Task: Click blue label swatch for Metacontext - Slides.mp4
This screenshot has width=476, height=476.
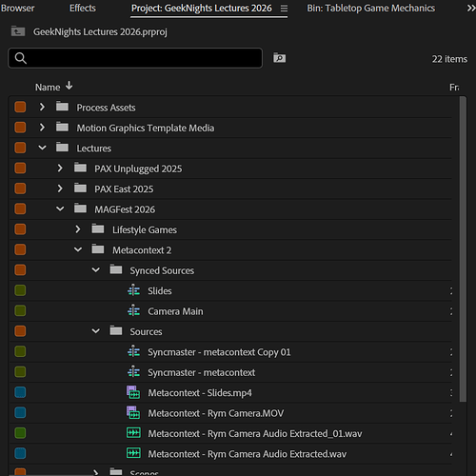Action: tap(20, 392)
